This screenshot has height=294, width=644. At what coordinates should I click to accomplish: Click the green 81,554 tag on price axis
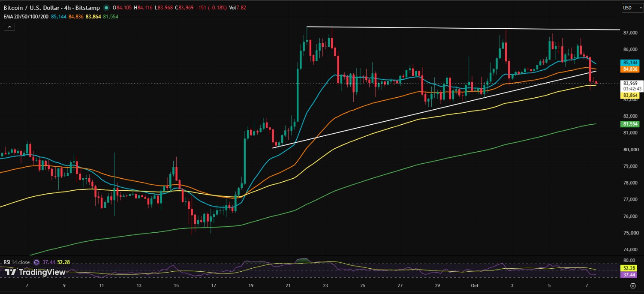[629, 124]
